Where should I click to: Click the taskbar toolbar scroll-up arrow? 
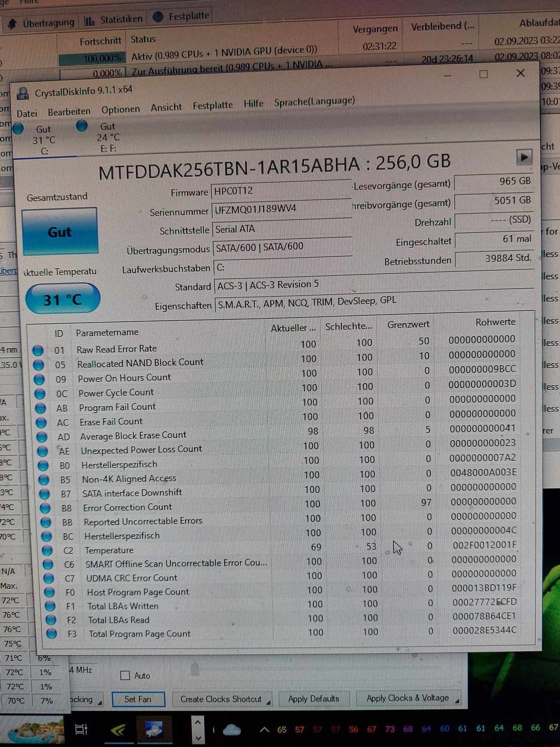(198, 722)
